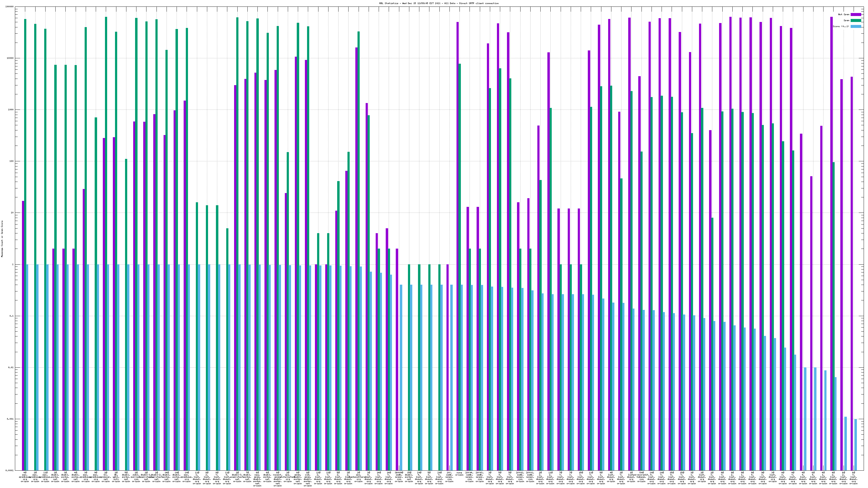
Task: Click the sa-accredit.habeas.com x-axis label
Action: [641, 477]
